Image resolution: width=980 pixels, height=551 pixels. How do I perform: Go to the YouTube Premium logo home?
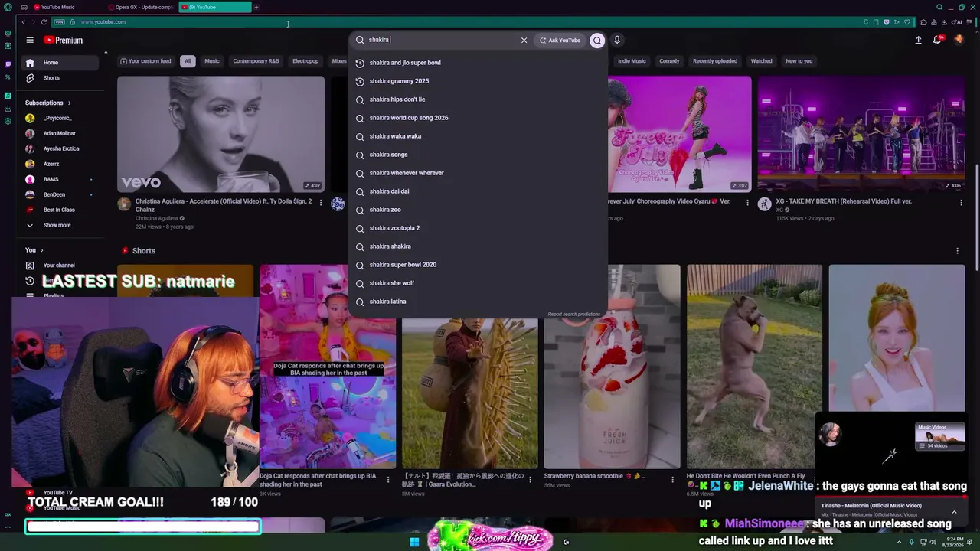tap(63, 40)
